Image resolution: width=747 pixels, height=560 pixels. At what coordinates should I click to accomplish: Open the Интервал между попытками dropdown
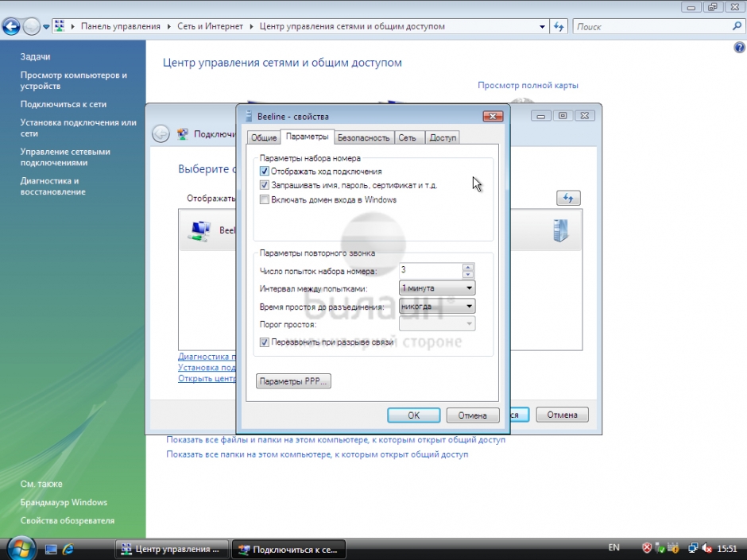point(437,288)
